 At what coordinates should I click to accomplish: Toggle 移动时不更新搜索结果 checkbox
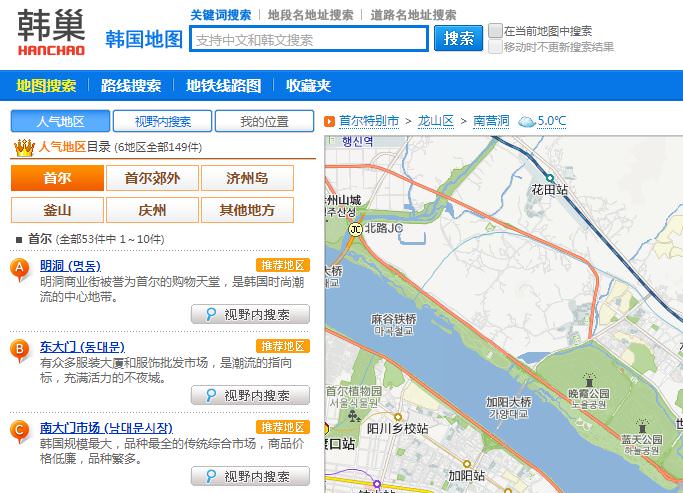tap(495, 47)
